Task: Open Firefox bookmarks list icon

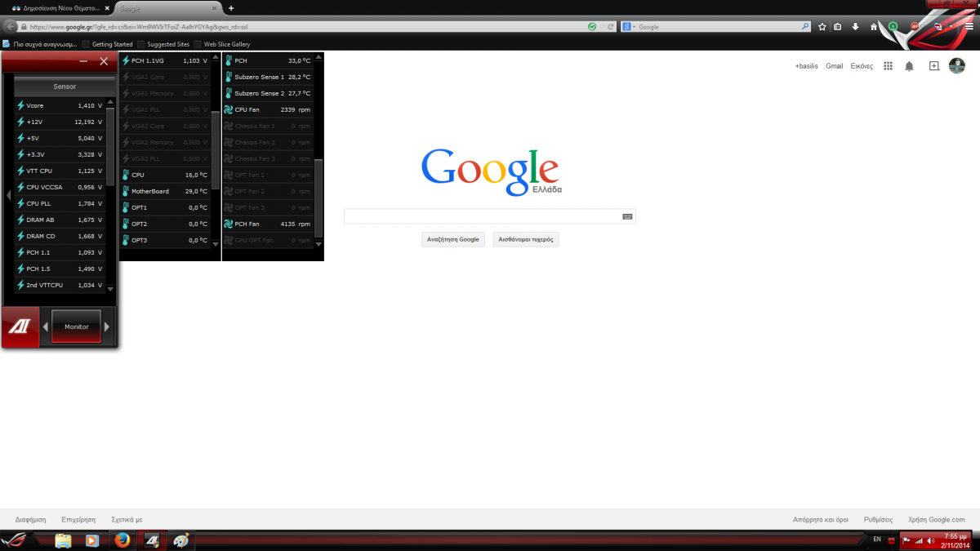Action: tap(839, 27)
